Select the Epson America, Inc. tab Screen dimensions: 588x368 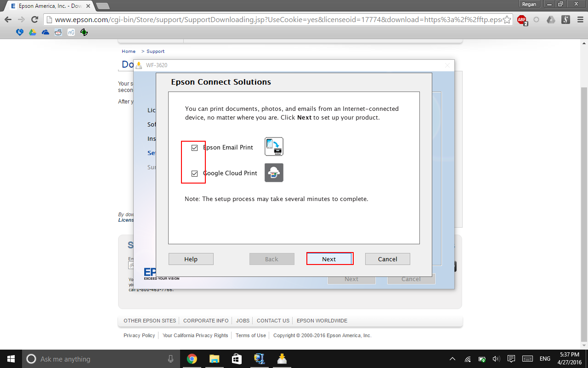click(49, 6)
